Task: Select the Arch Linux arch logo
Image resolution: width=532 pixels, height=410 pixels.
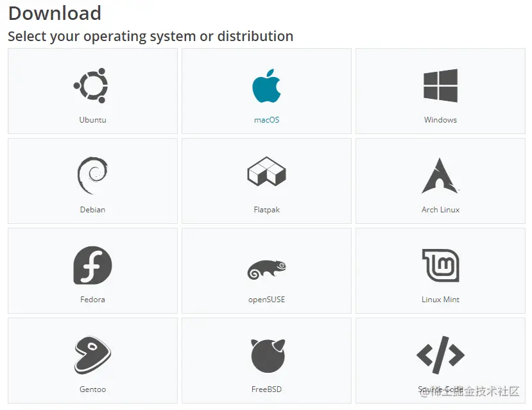Action: point(440,176)
